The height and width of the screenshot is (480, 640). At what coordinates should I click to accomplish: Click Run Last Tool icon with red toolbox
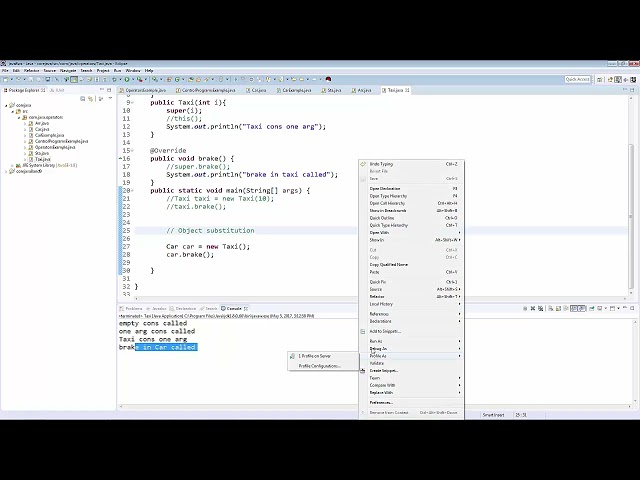click(x=140, y=79)
